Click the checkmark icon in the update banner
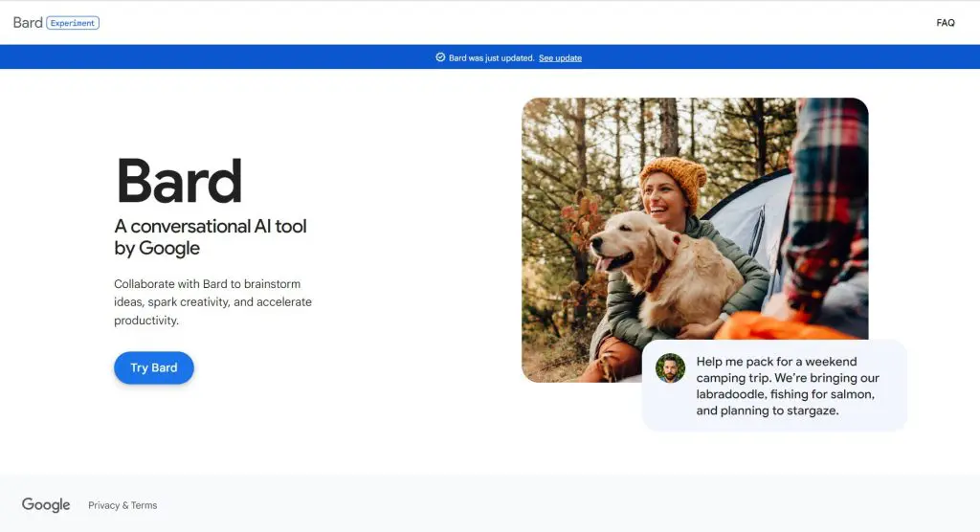980x532 pixels. click(x=440, y=57)
